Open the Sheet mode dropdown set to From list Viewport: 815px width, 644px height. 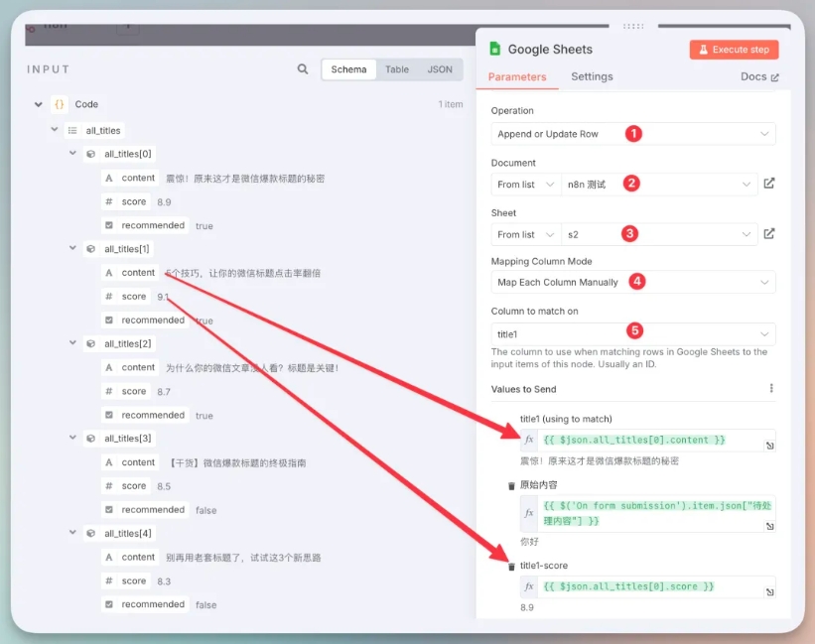[x=526, y=234]
